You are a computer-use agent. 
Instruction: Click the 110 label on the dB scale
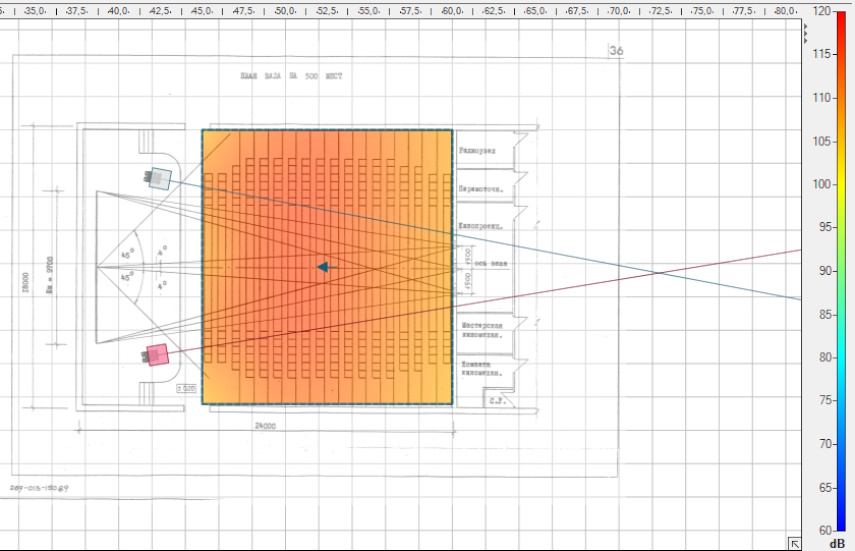pyautogui.click(x=822, y=98)
